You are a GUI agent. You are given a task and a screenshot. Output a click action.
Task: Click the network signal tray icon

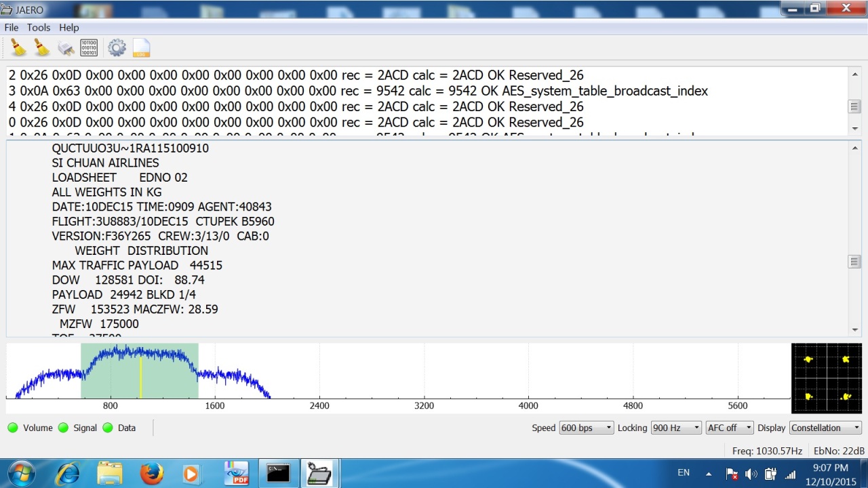click(x=790, y=474)
